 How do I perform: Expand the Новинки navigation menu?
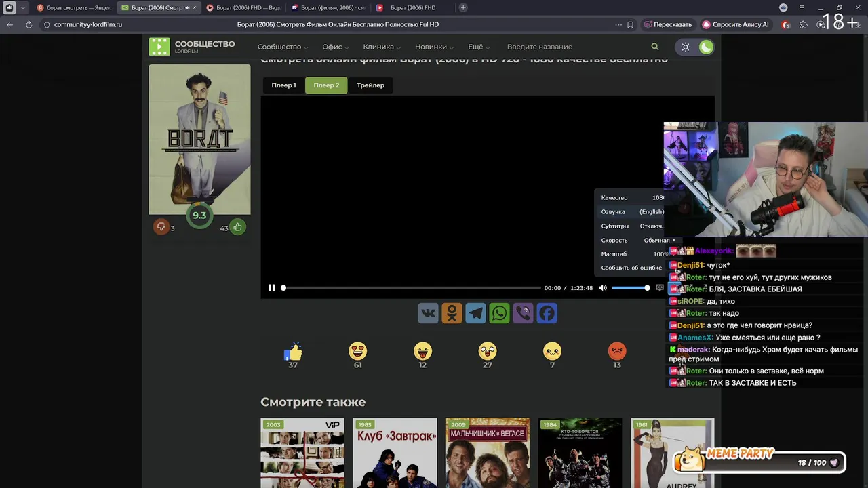click(x=434, y=47)
